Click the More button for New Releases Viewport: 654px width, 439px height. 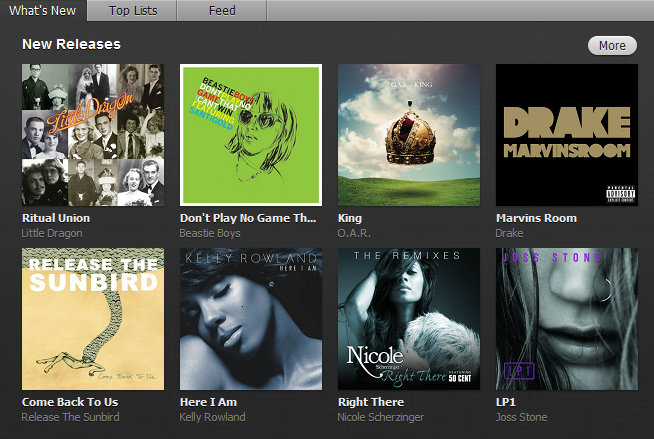point(612,45)
